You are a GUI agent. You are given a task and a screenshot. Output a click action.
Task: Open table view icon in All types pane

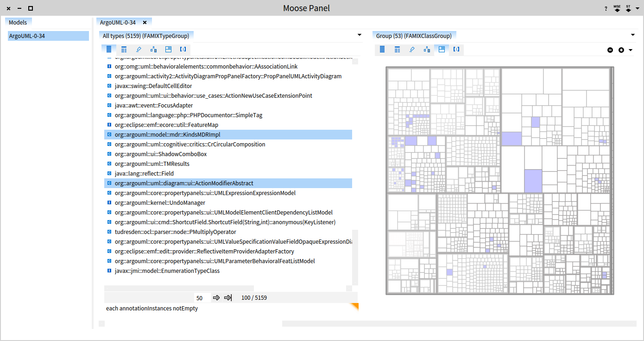point(124,49)
